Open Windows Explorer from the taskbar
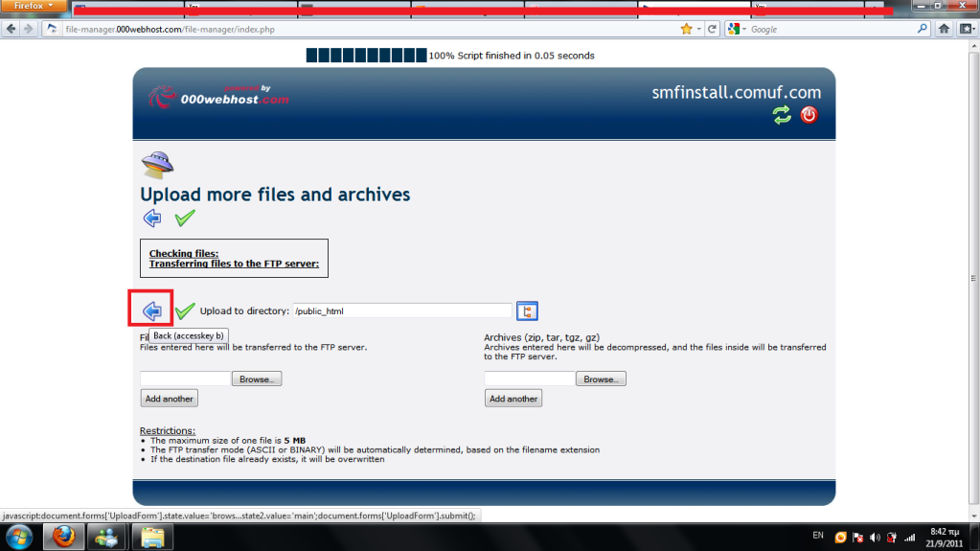 coord(153,538)
